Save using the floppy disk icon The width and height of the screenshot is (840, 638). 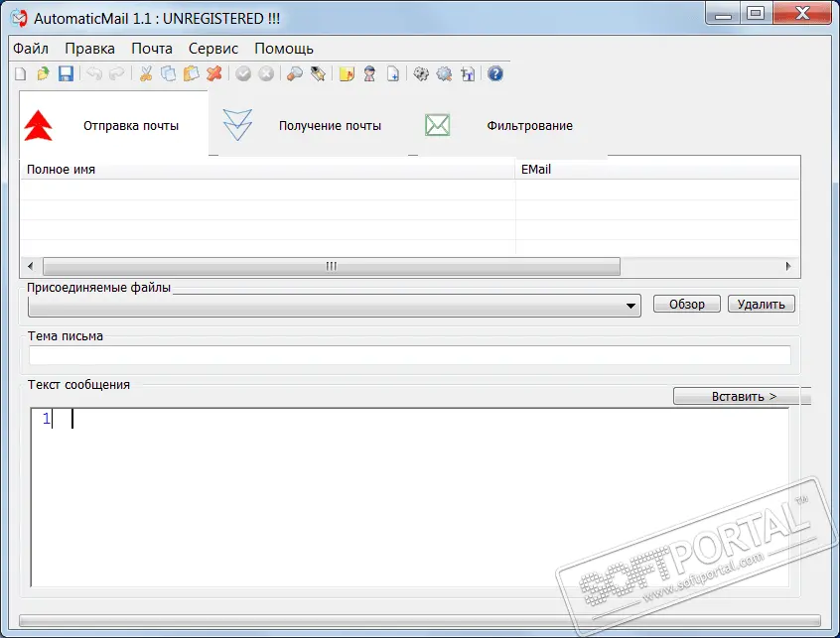tap(66, 73)
